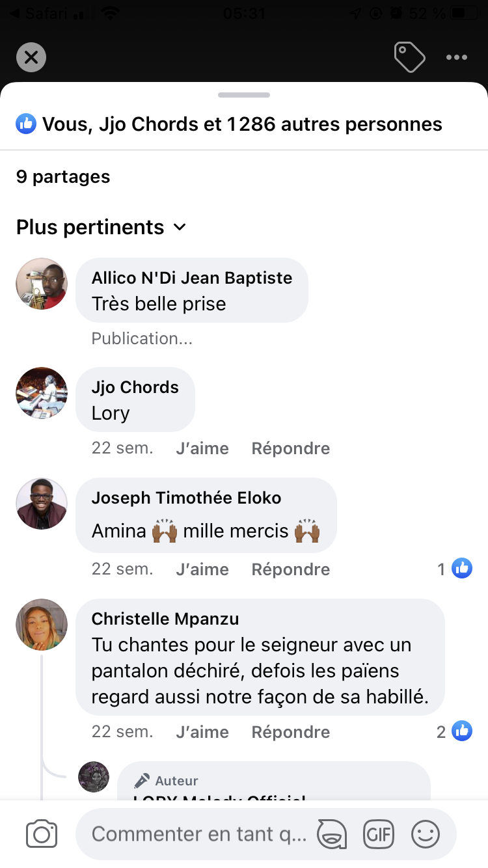The image size is (488, 868).
Task: Tap the camera icon to attach photo
Action: tap(42, 834)
